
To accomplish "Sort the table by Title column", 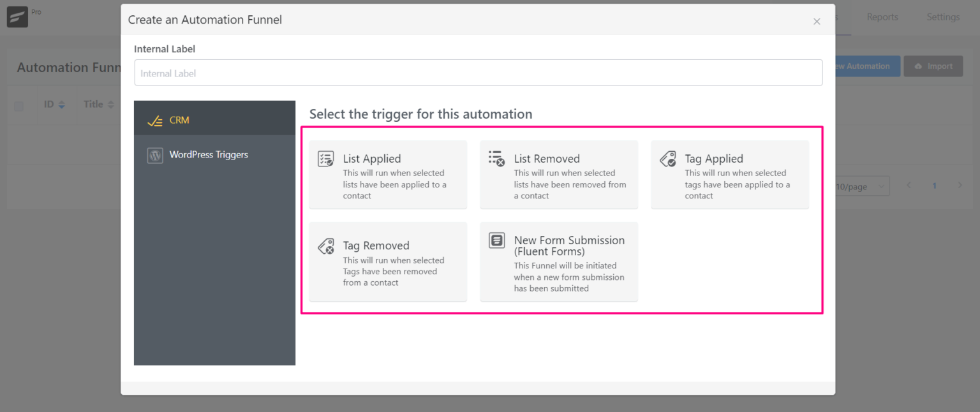I will click(110, 105).
